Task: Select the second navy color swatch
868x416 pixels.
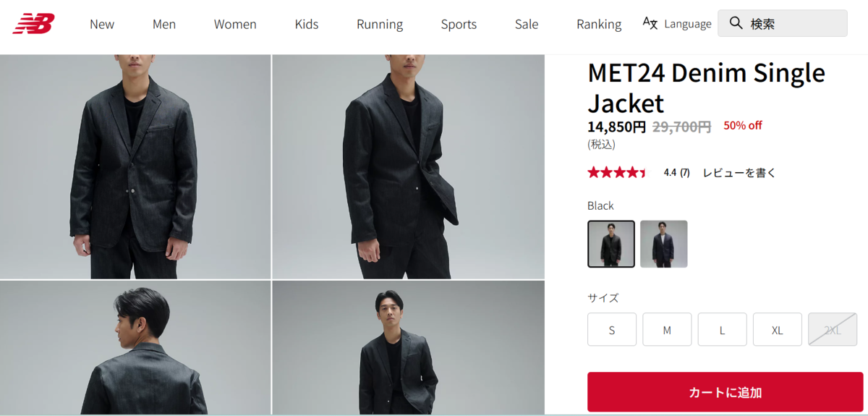Action: 664,244
